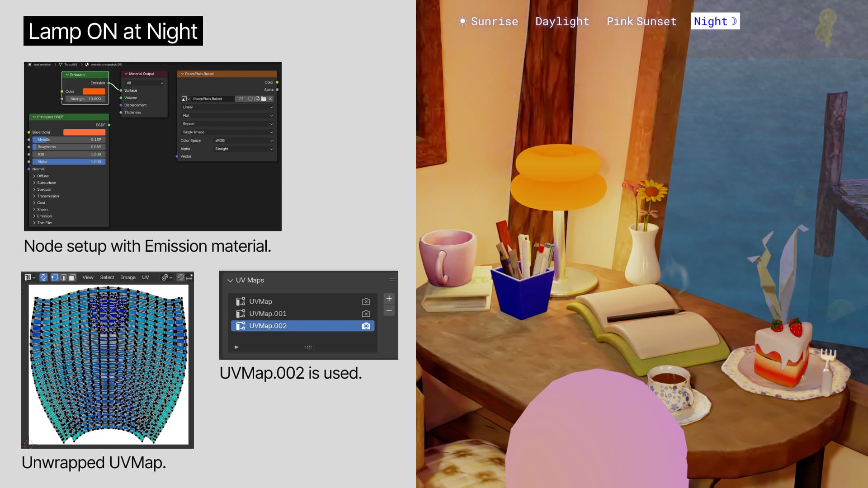This screenshot has height=488, width=868.
Task: Open the sRGB color space dropdown
Action: [243, 141]
